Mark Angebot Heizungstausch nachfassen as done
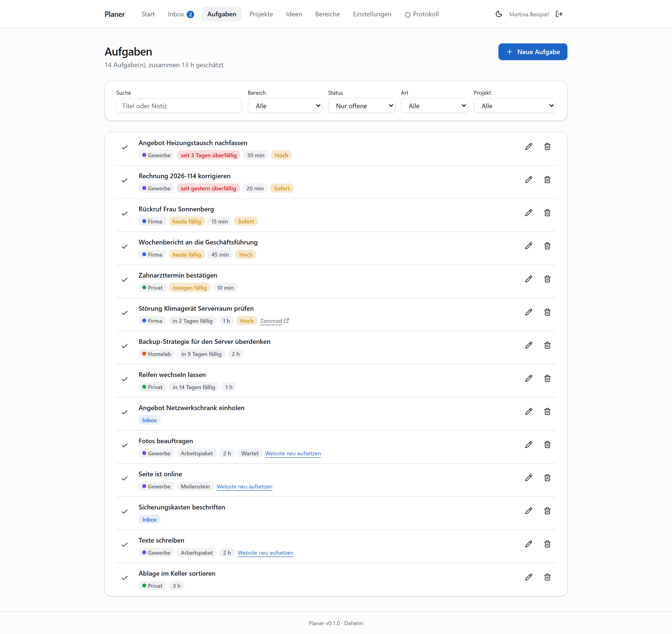This screenshot has width=672, height=634. (x=125, y=147)
